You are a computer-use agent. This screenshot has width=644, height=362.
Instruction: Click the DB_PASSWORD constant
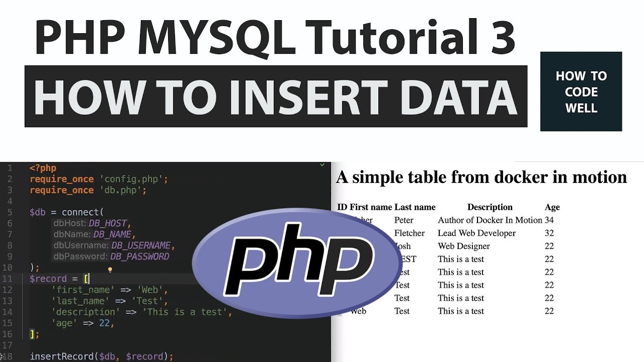(139, 257)
